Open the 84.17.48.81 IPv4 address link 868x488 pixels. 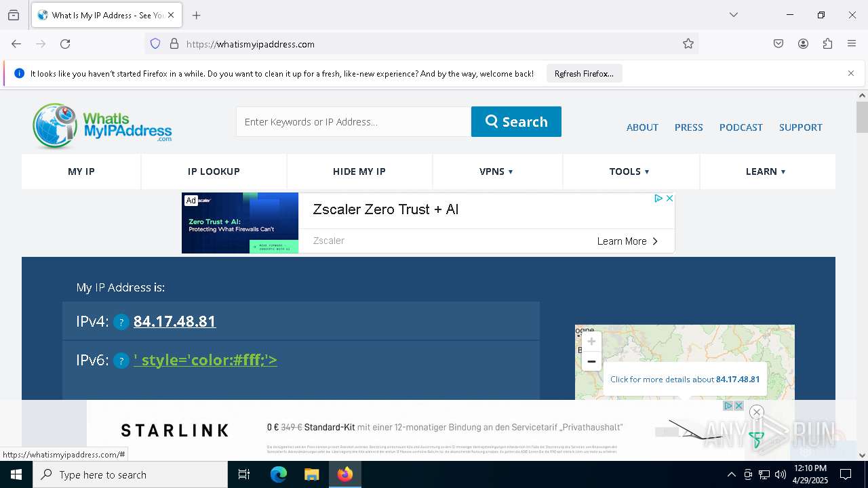[x=175, y=321]
